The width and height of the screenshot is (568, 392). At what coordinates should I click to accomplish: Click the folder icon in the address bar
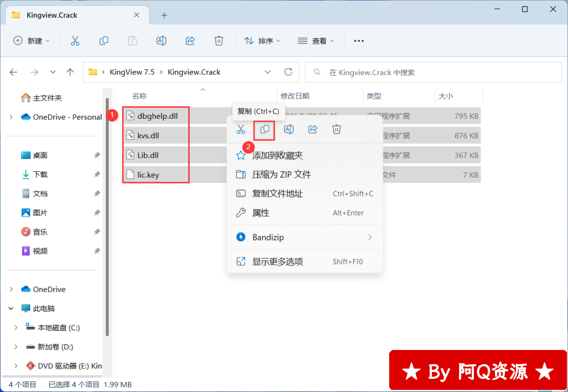(x=93, y=71)
